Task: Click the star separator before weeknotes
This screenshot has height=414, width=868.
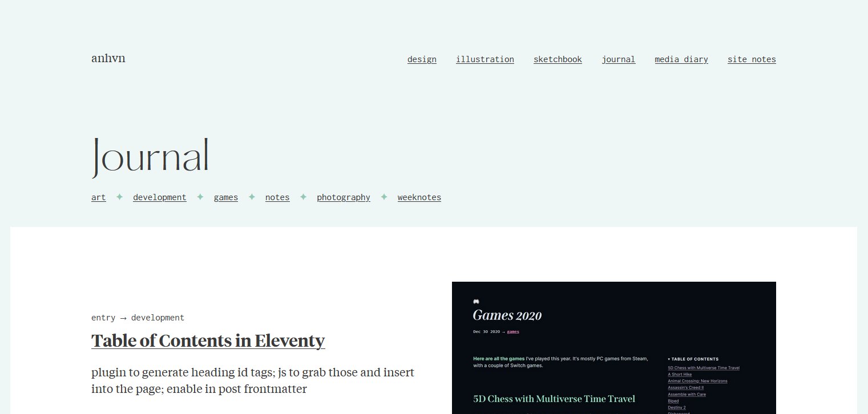Action: [x=384, y=197]
